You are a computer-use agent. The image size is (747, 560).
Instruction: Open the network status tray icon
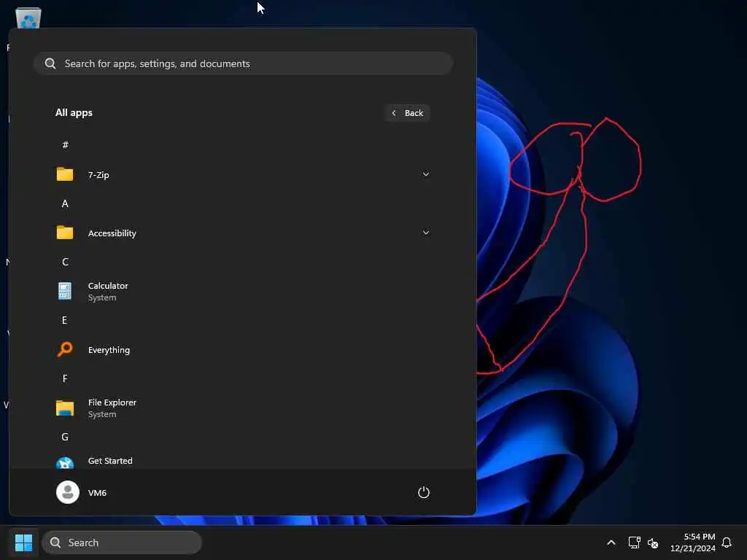coord(634,542)
